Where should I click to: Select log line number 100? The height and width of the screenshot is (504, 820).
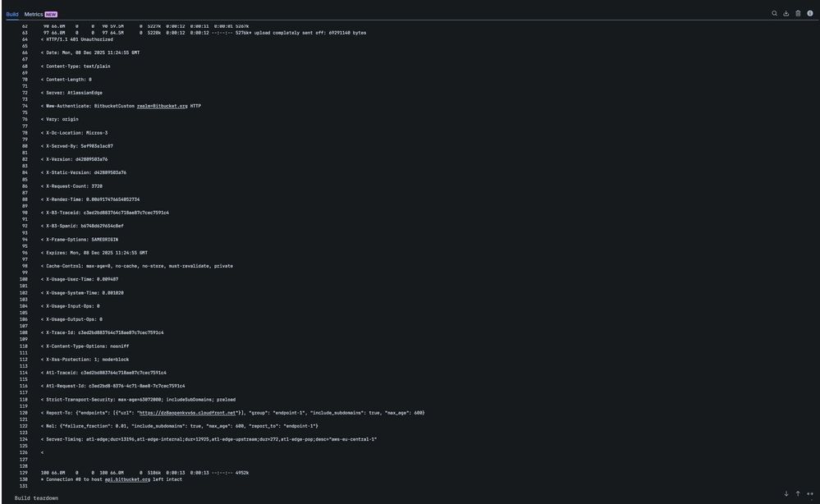point(24,278)
